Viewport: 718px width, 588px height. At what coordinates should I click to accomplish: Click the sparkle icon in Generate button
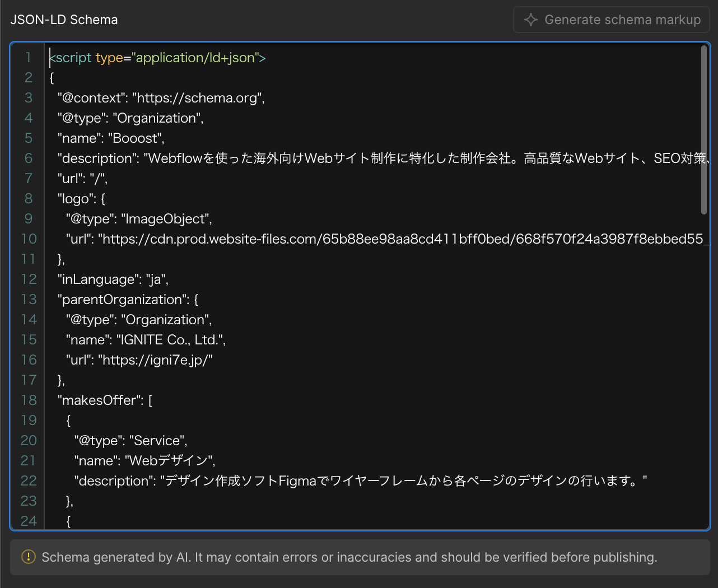click(x=530, y=20)
